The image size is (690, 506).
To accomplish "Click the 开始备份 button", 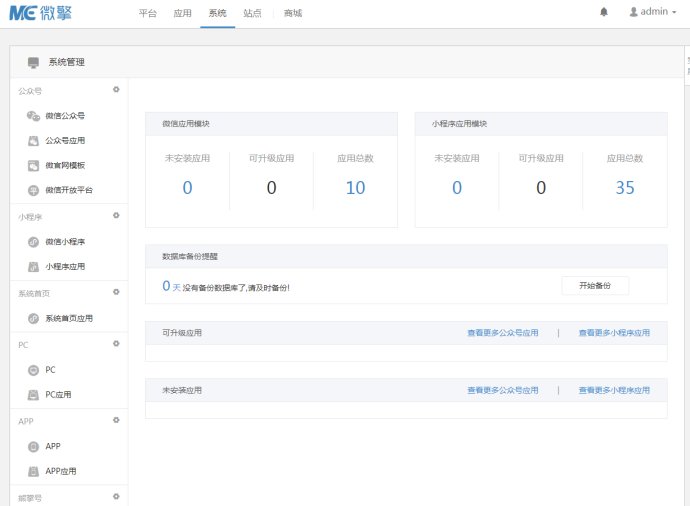I will coord(595,286).
